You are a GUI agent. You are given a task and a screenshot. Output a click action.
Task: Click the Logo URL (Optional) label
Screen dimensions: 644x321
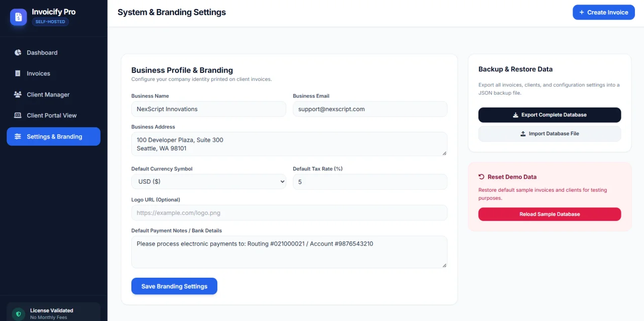[x=155, y=200]
